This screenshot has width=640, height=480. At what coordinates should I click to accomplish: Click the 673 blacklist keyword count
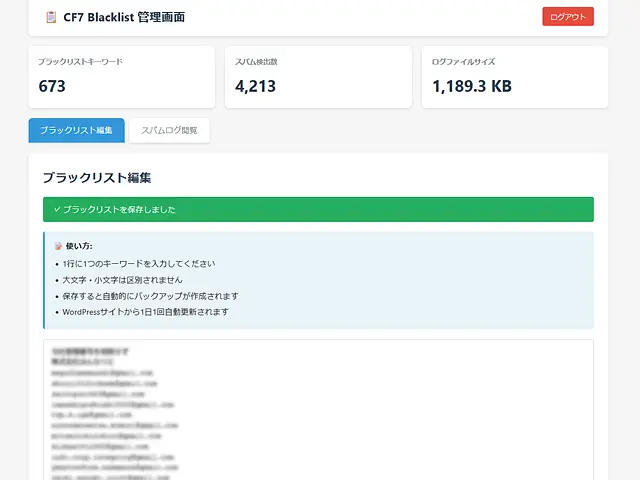pos(52,86)
